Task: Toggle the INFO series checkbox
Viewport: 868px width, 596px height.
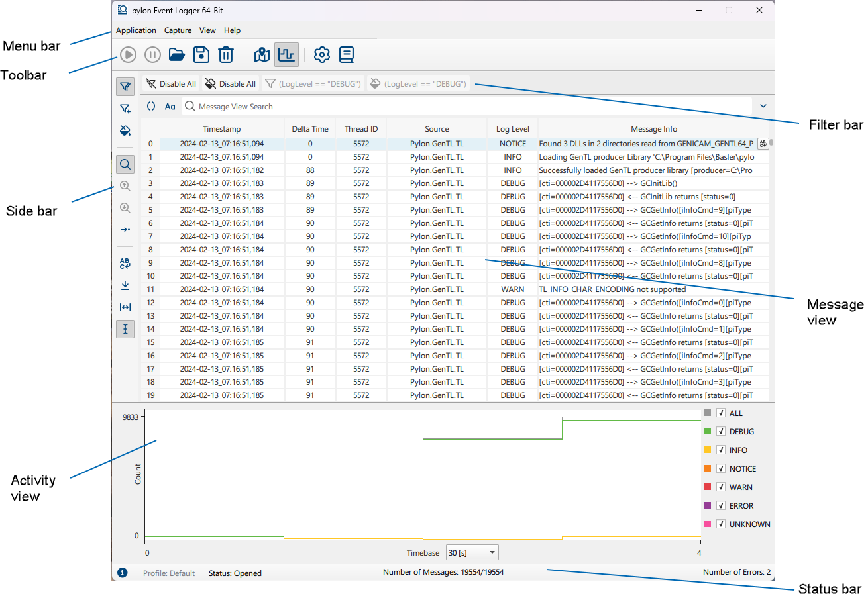Action: pyautogui.click(x=721, y=450)
